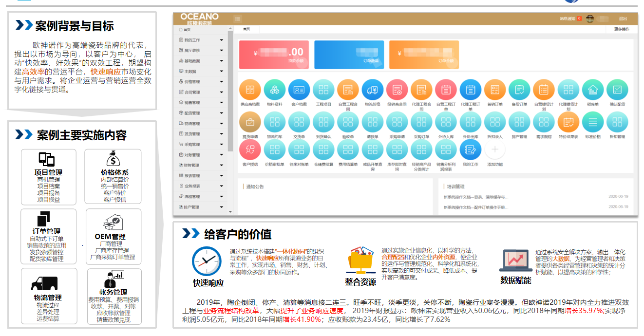Image resolution: width=644 pixels, height=336 pixels.
Task: Open the 自营工程订单 icon
Action: 446,90
